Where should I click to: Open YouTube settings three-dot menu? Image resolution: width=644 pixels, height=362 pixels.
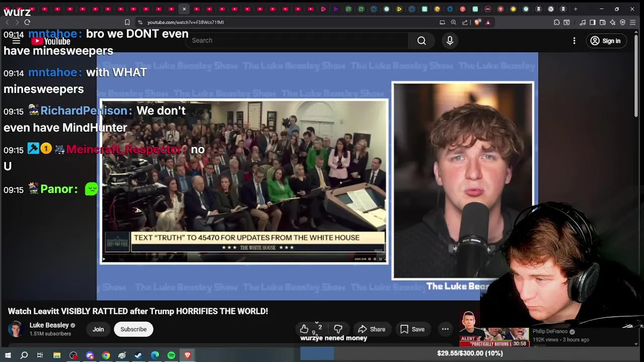pyautogui.click(x=574, y=41)
